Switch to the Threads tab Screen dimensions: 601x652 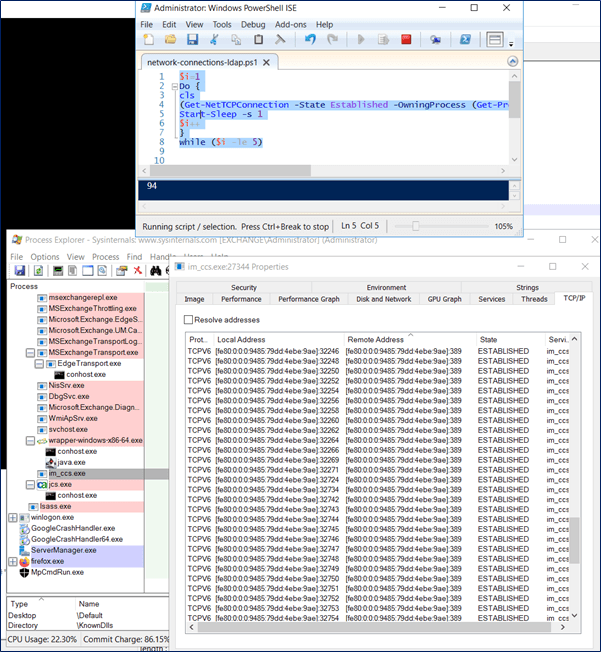coord(534,299)
